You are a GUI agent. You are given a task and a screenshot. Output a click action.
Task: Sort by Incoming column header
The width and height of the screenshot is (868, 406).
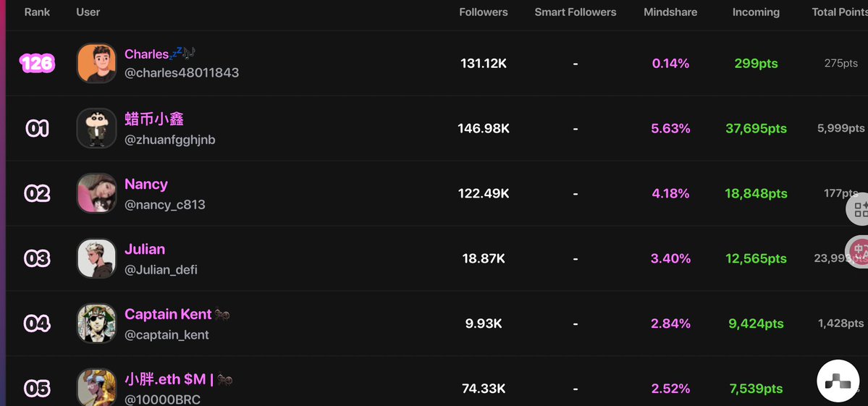pyautogui.click(x=756, y=12)
